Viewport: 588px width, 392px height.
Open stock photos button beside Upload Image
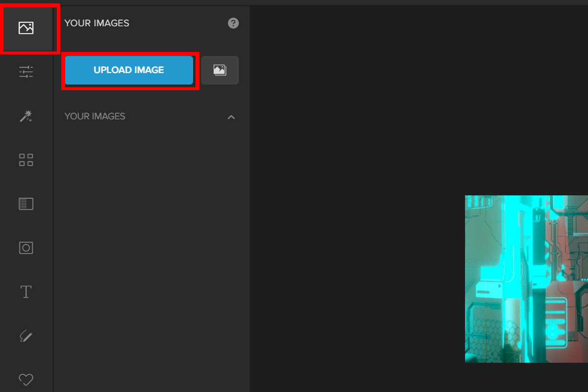(220, 70)
